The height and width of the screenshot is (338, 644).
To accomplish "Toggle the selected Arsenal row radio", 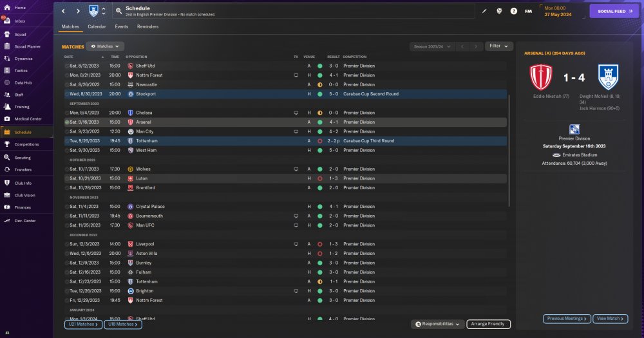I will [67, 122].
